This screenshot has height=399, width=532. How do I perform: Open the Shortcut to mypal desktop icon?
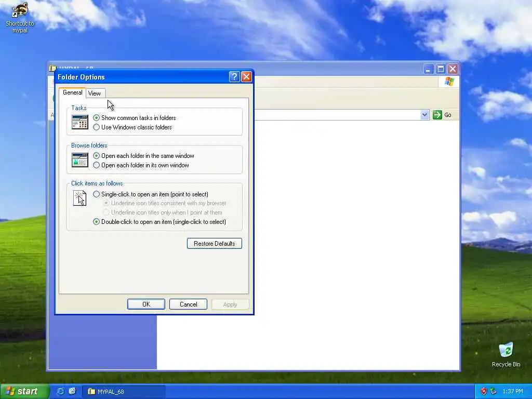(20, 17)
